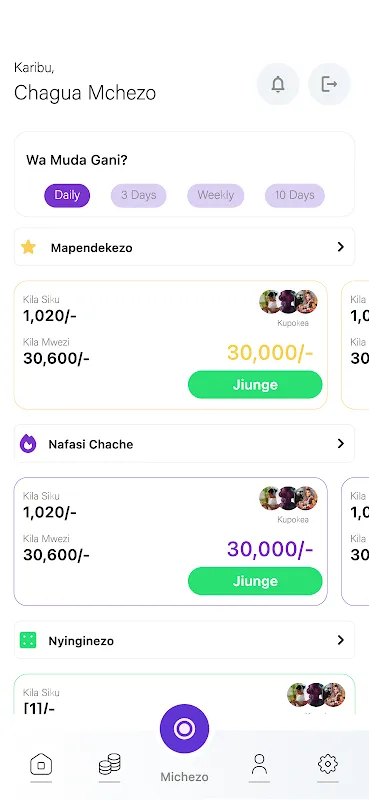
Task: Tap member avatars in Mapendekezo card
Action: click(x=288, y=302)
